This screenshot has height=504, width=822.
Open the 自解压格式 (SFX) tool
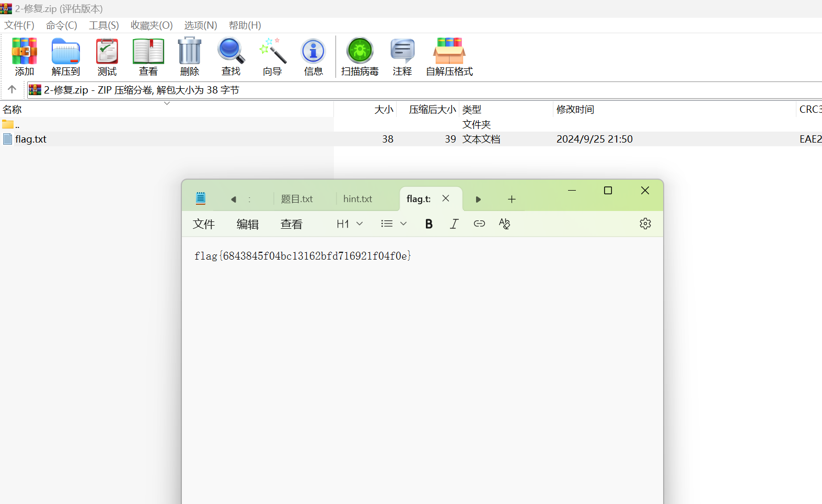449,57
